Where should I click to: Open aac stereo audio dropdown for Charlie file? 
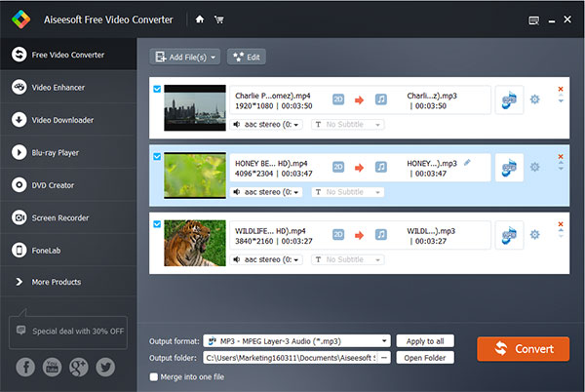[x=266, y=124]
